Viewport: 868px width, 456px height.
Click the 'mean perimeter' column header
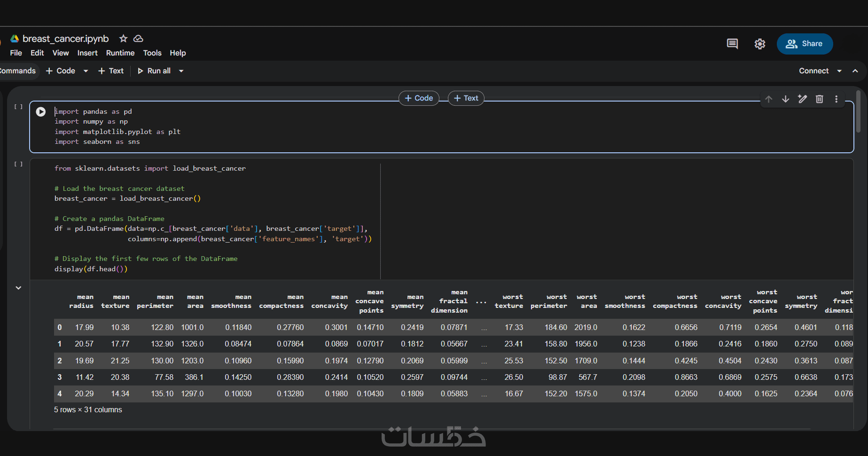click(155, 301)
